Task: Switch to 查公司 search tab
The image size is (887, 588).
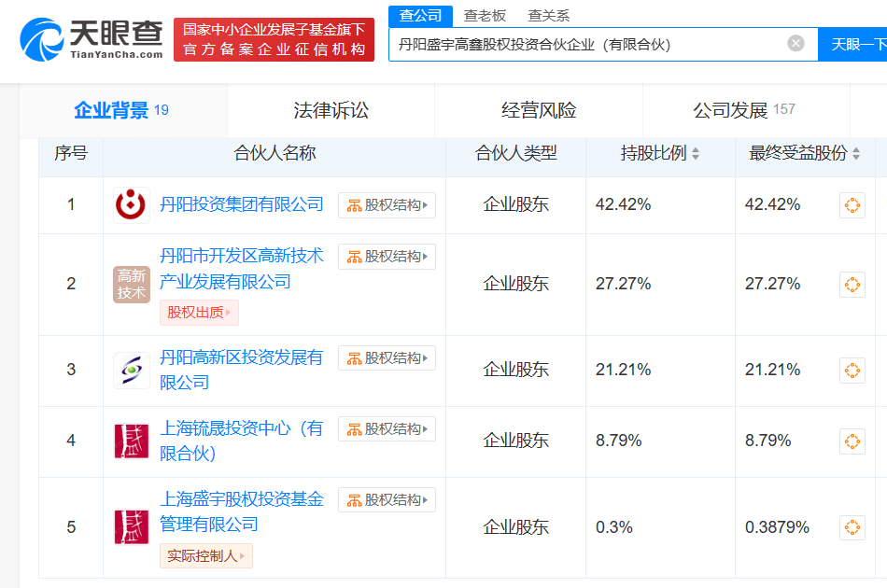Action: [x=420, y=16]
